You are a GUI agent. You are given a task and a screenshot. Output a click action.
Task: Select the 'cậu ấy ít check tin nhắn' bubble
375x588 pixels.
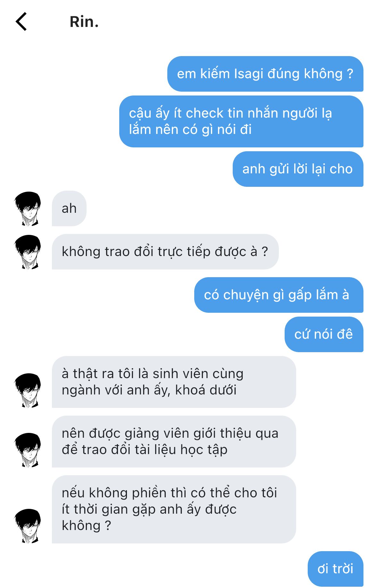[x=241, y=121]
